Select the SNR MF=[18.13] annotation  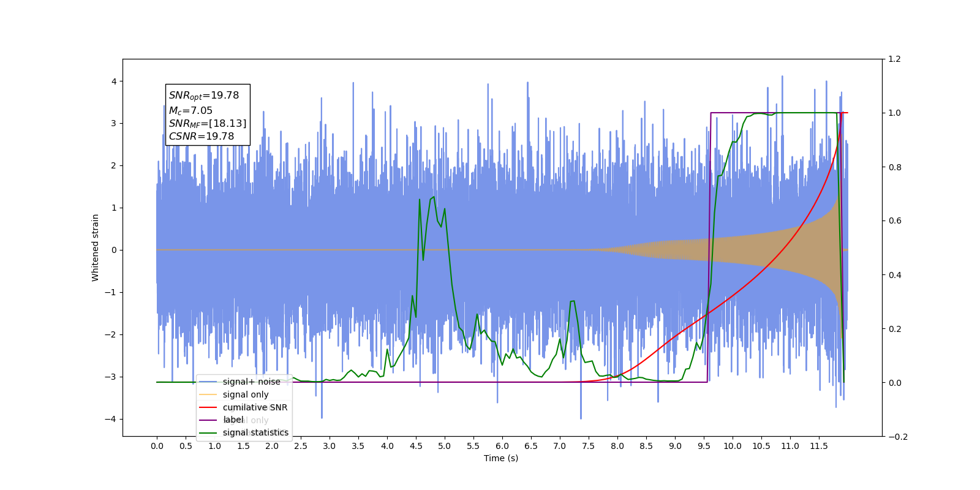coord(208,124)
